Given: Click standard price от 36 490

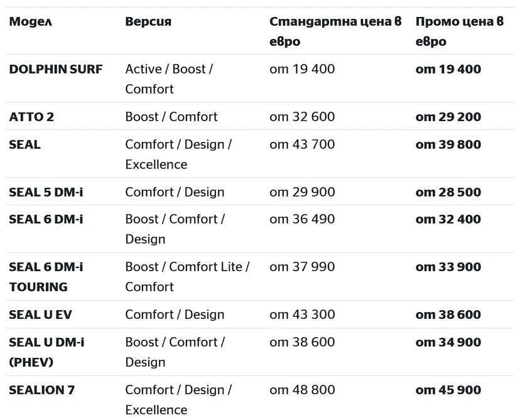Looking at the screenshot, I should 302,219.
